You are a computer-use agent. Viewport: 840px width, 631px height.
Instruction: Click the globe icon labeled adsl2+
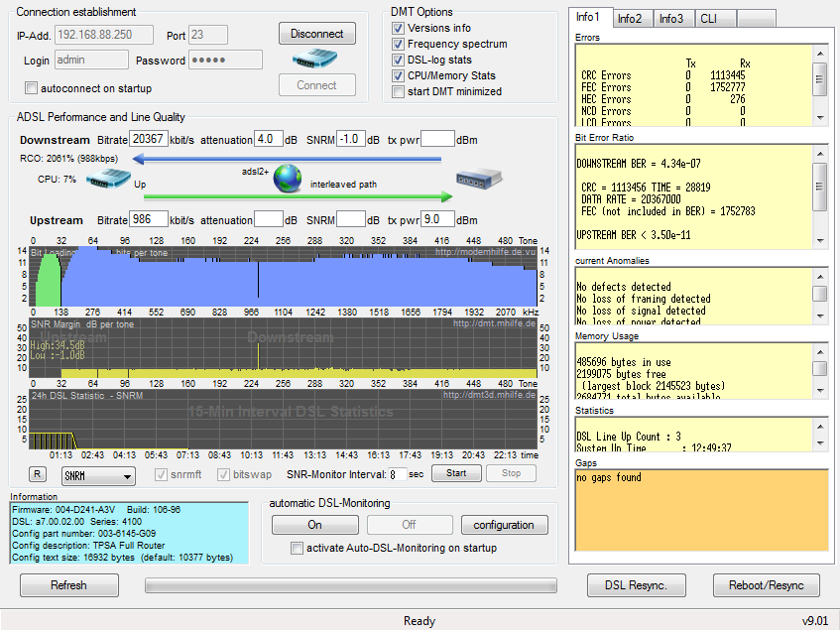(x=288, y=179)
